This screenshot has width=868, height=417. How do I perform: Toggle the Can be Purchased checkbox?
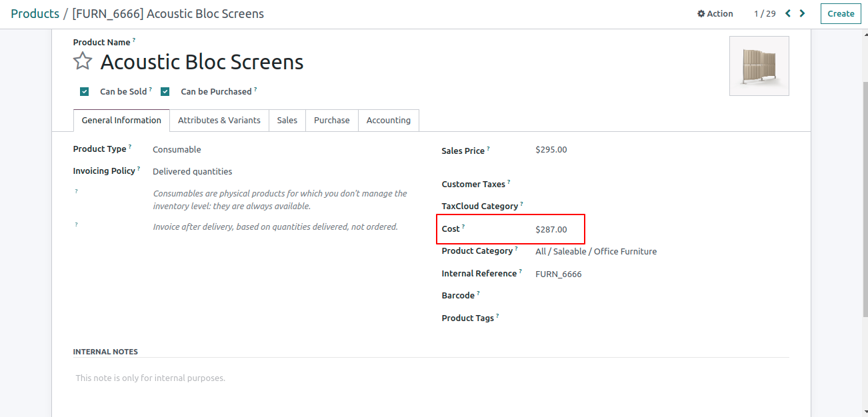(x=165, y=92)
